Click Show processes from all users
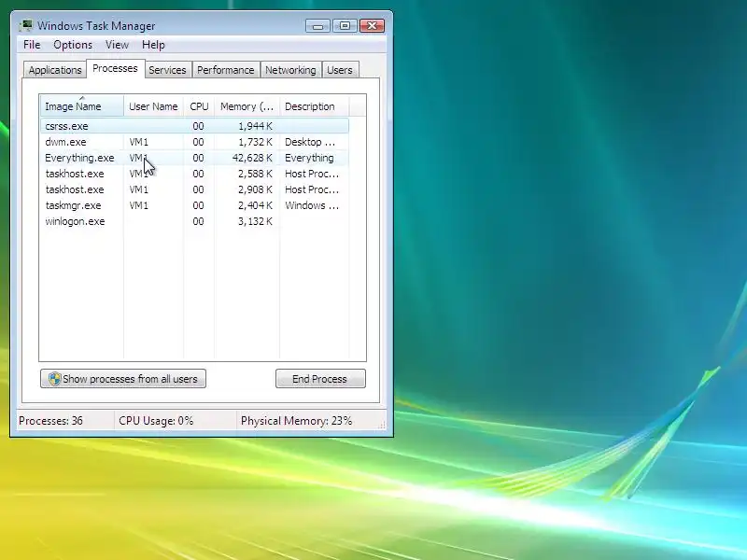Screen dimensions: 747x560 pyautogui.click(x=123, y=379)
